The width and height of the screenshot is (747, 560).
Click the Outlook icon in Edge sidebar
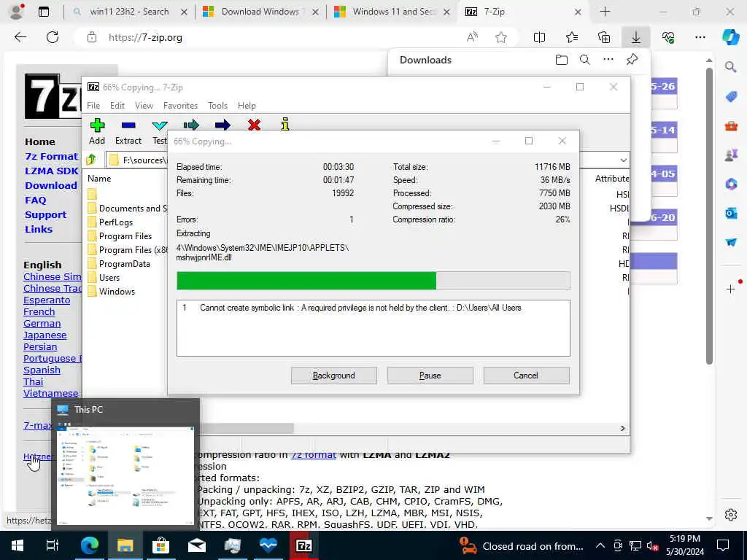[x=731, y=214]
